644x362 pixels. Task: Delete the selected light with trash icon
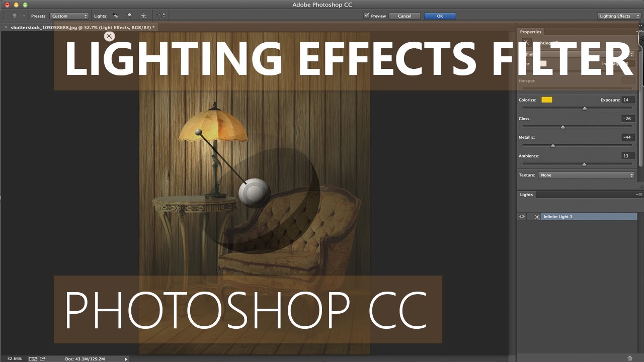[x=630, y=358]
